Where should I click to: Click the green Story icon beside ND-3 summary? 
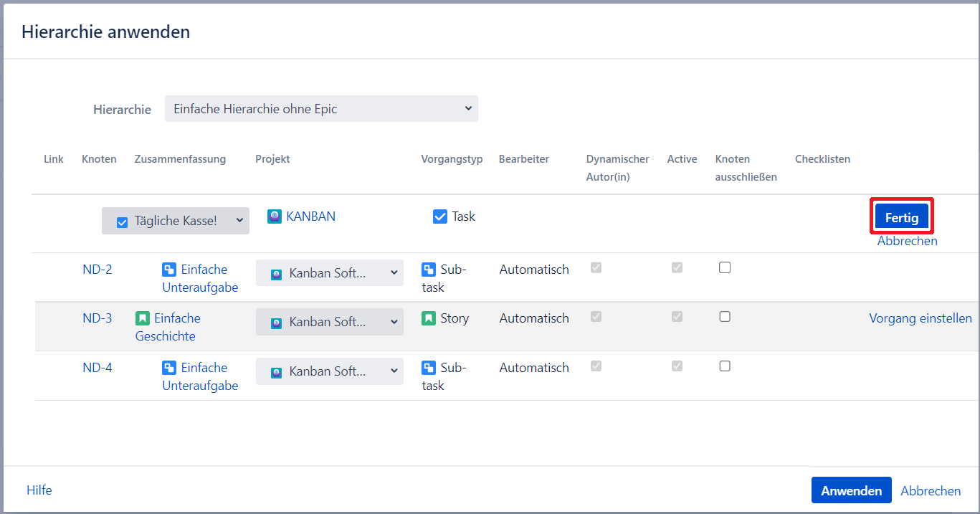[143, 318]
